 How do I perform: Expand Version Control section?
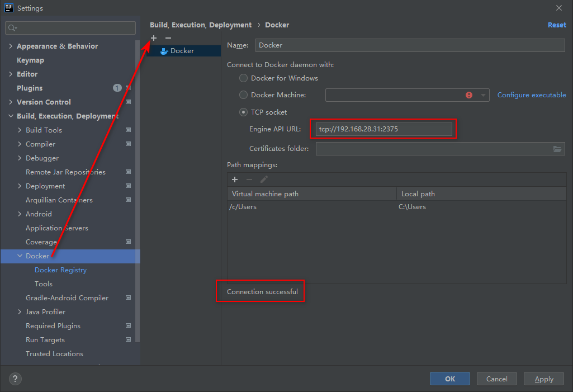pyautogui.click(x=11, y=102)
